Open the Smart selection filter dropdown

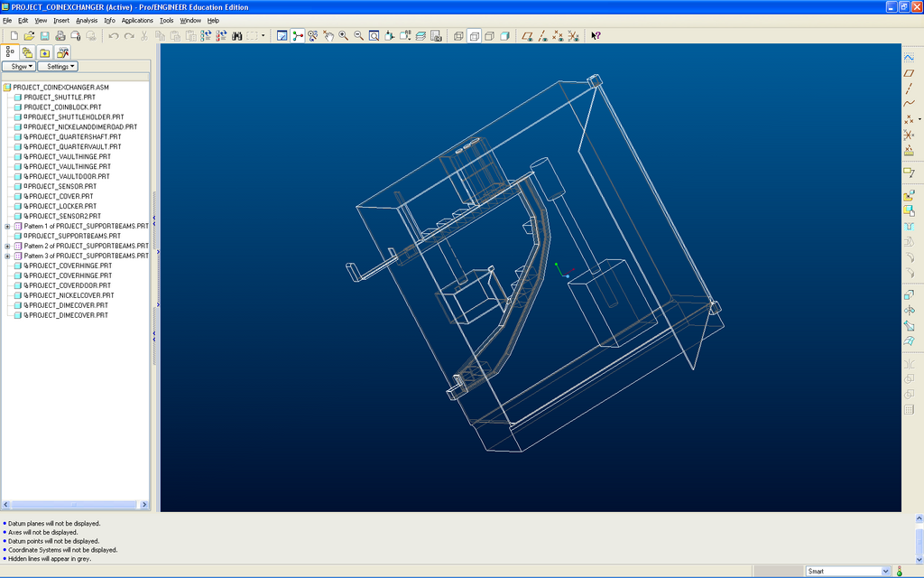(885, 571)
